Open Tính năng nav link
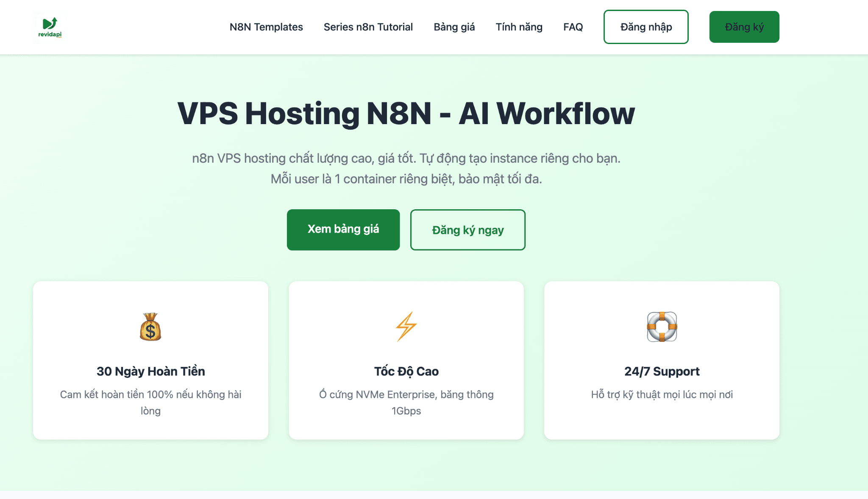This screenshot has height=499, width=868. (519, 27)
